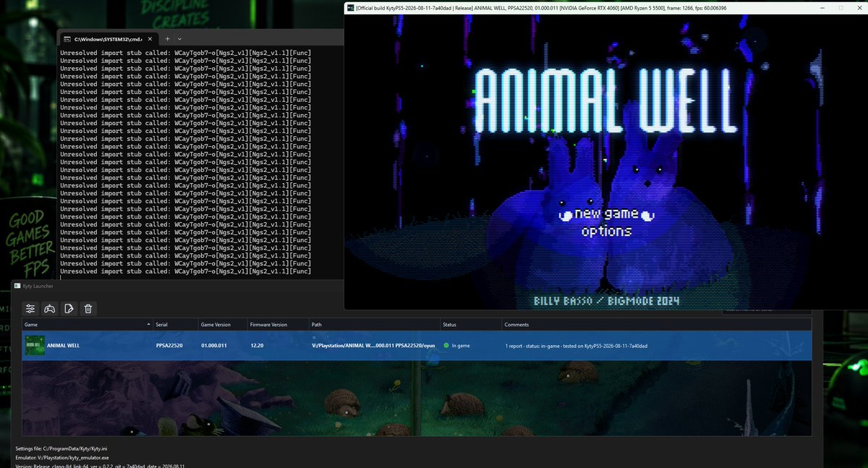This screenshot has height=468, width=868.
Task: Click 'Emulator: V:/Playstation/kyty_emulator.exe' text
Action: pyautogui.click(x=61, y=458)
